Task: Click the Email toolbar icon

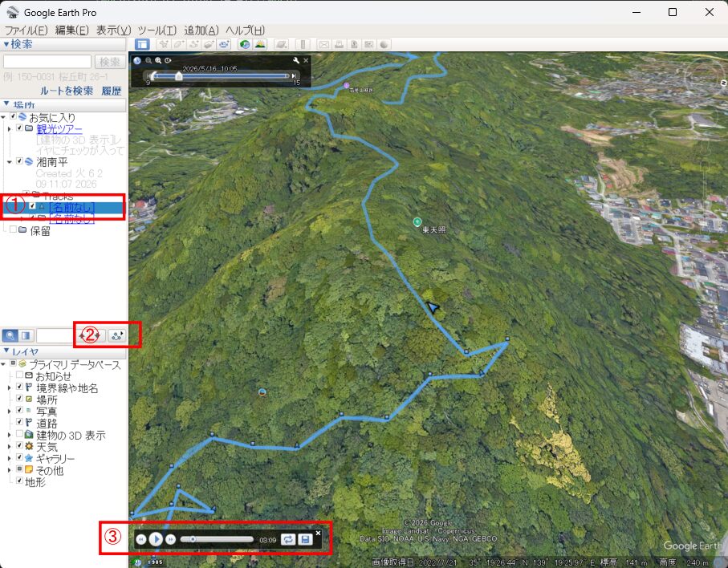Action: pyautogui.click(x=324, y=45)
